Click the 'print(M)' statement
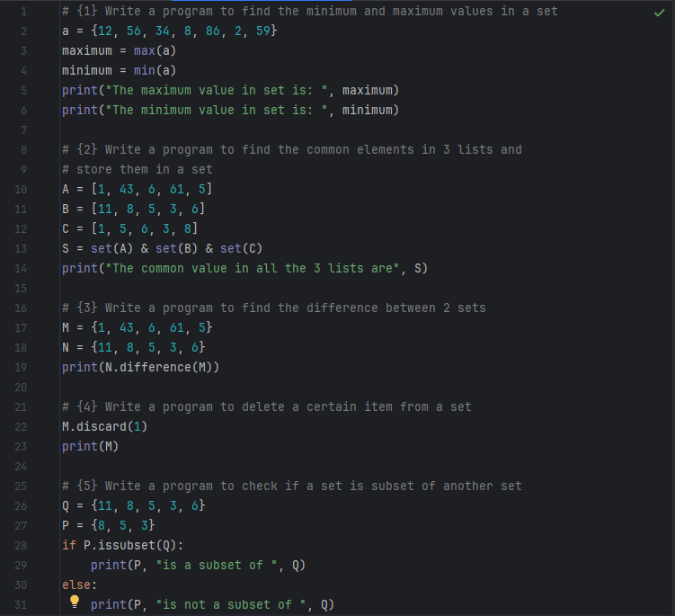Viewport: 675px width, 616px height. pyautogui.click(x=91, y=447)
